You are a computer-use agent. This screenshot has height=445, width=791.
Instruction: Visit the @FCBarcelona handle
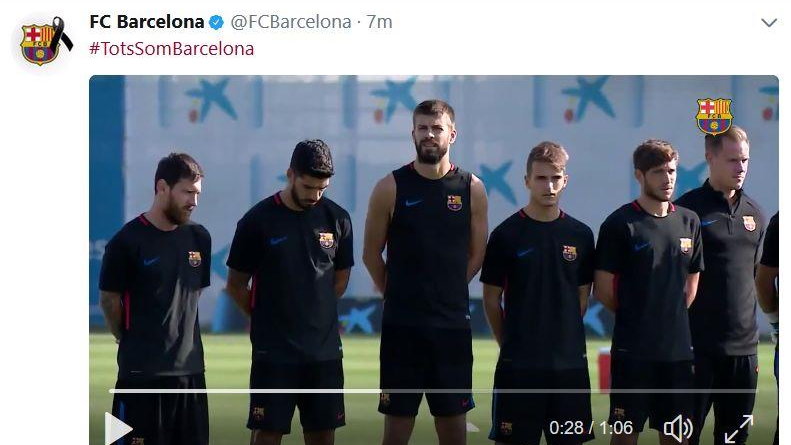291,22
